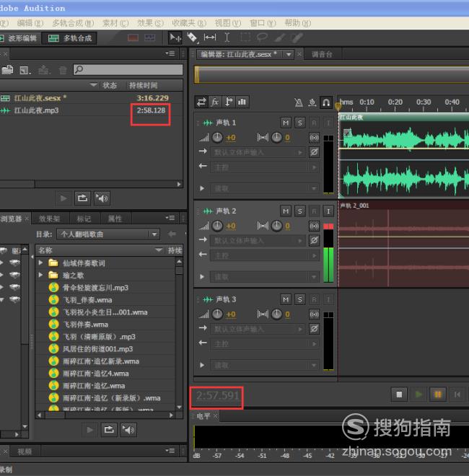The width and height of the screenshot is (469, 476).
Task: Adjust the 声轨 2 pan knob
Action: tap(276, 226)
